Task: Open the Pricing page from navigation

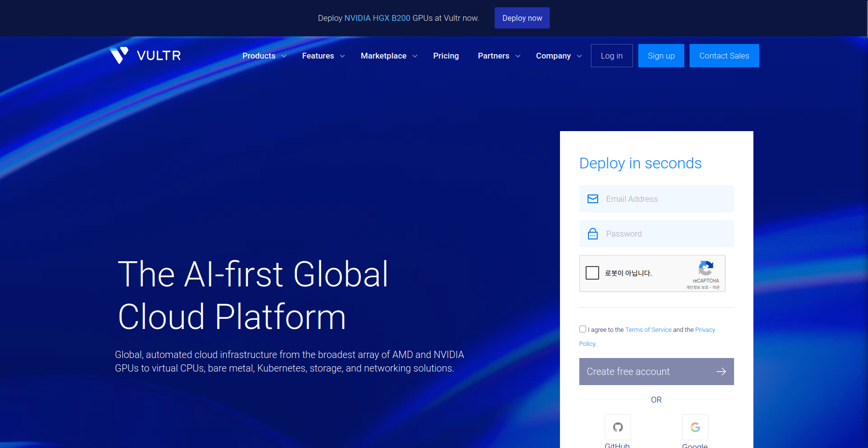Action: click(x=446, y=56)
